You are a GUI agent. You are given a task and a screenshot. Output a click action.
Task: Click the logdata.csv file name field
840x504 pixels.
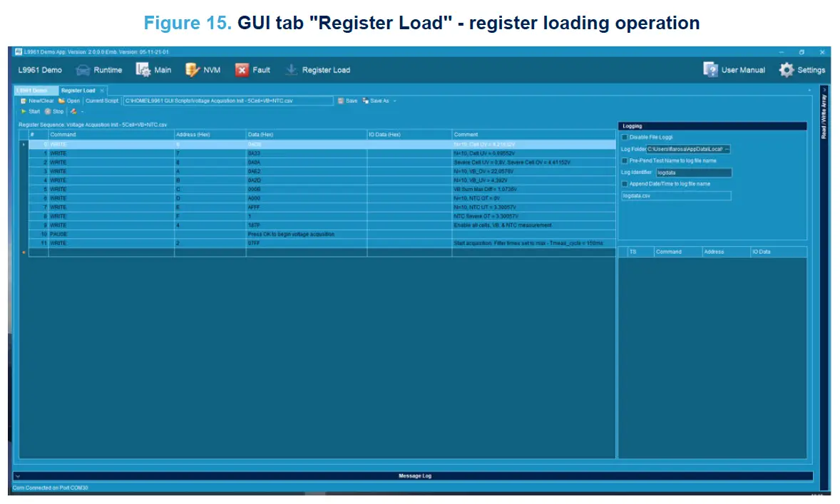(x=676, y=195)
